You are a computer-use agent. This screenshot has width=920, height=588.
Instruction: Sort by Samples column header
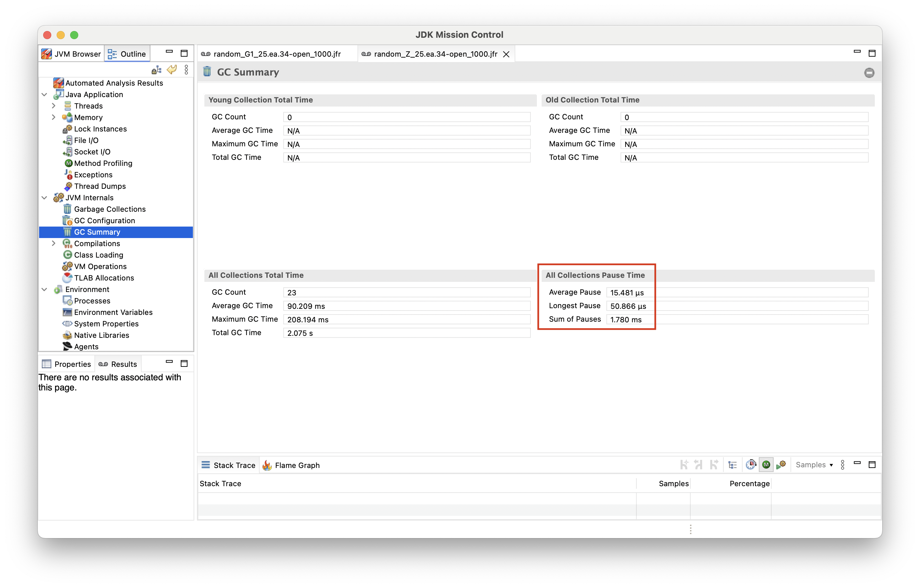click(x=663, y=483)
